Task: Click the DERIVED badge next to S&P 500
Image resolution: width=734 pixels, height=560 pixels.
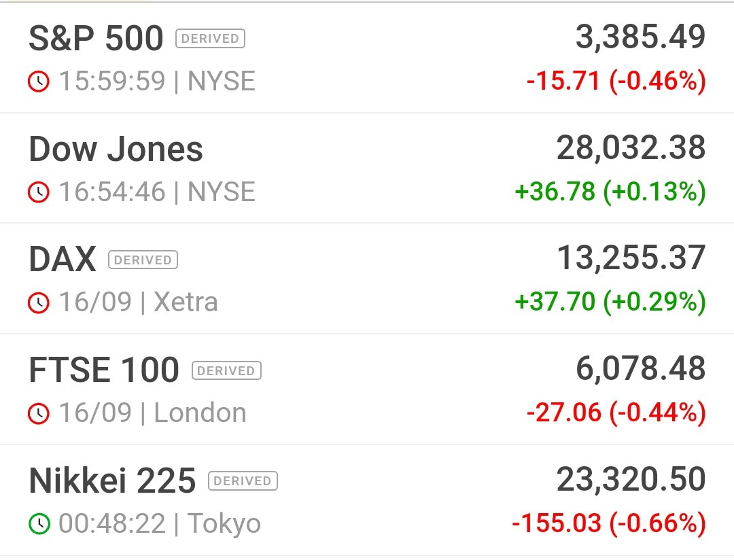Action: tap(210, 38)
